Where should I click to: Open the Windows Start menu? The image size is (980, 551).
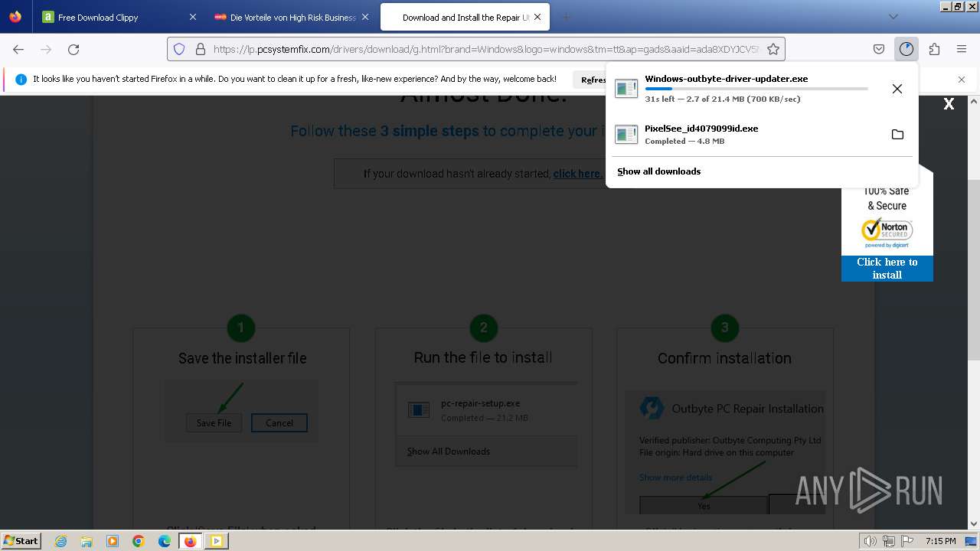21,540
